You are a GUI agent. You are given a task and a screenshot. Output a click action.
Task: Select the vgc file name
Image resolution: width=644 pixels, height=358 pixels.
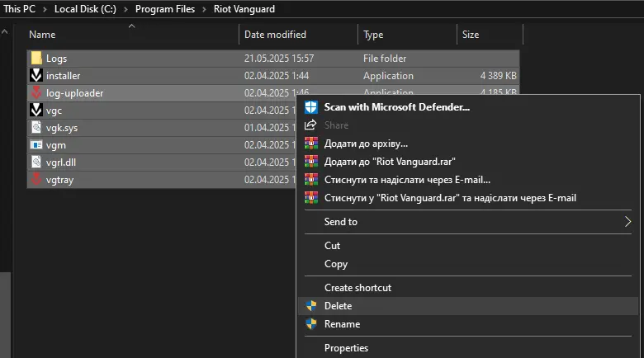[54, 111]
